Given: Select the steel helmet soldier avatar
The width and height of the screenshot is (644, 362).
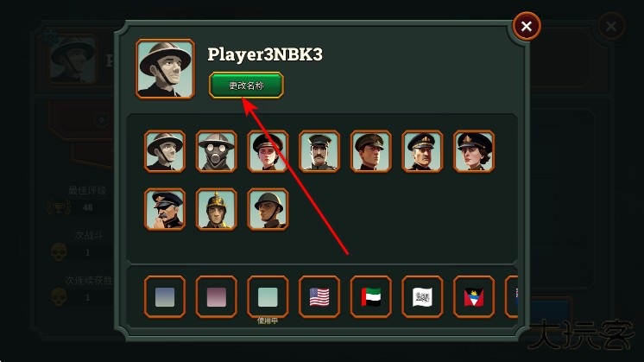Looking at the screenshot, I should click(x=268, y=209).
